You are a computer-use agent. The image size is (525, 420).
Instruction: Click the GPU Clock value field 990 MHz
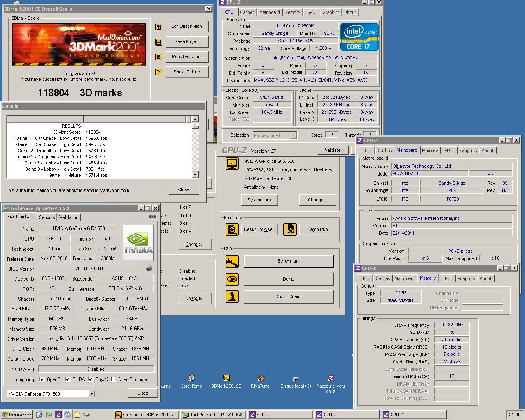tap(50, 349)
